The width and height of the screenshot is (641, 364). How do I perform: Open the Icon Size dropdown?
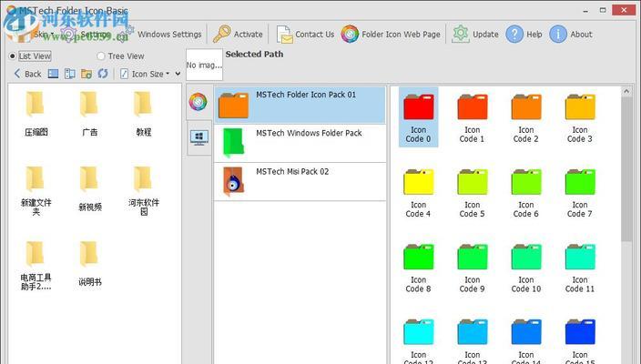click(146, 74)
